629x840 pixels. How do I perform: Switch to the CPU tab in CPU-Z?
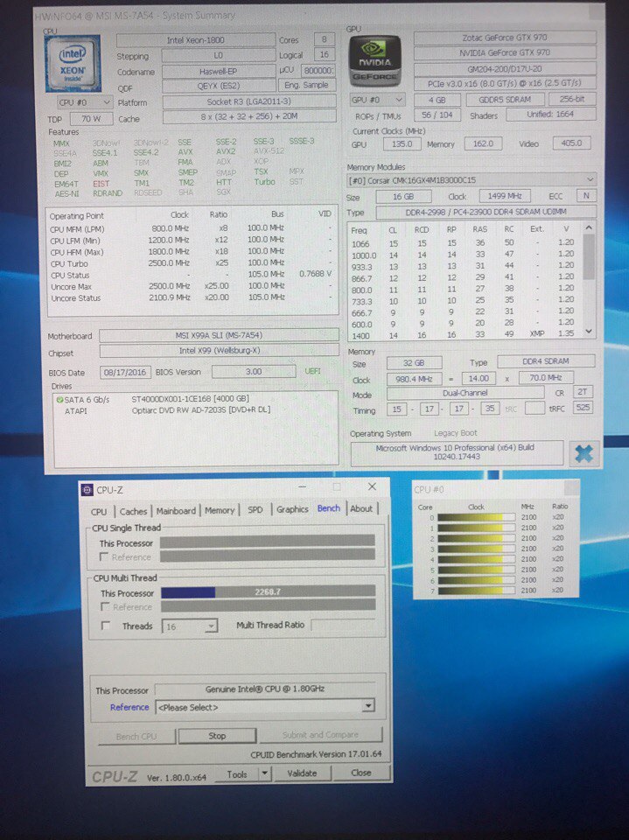click(x=99, y=511)
